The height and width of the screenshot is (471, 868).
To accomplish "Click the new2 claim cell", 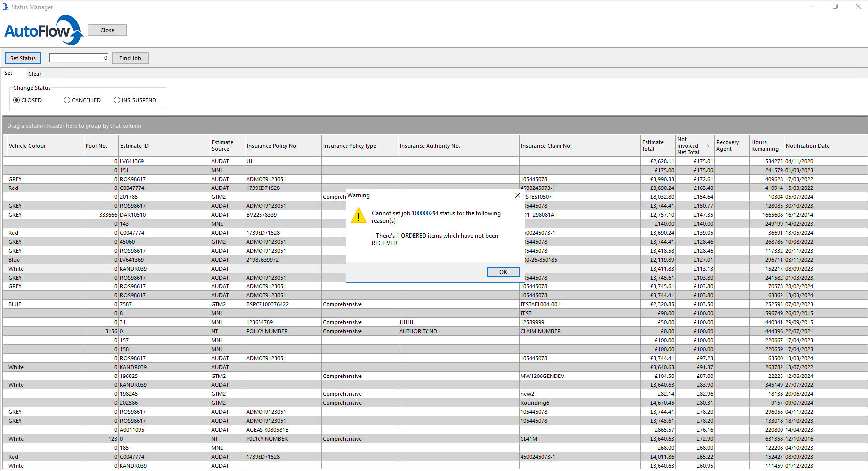I will 580,394.
